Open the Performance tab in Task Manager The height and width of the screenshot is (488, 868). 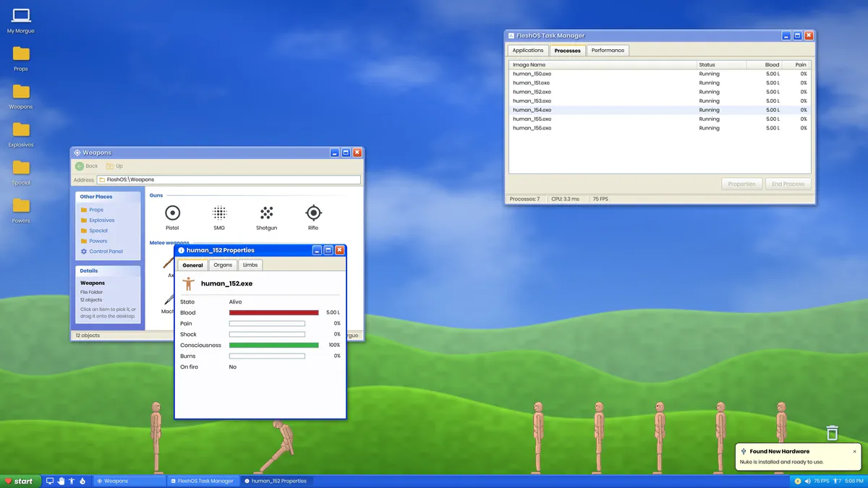608,51
